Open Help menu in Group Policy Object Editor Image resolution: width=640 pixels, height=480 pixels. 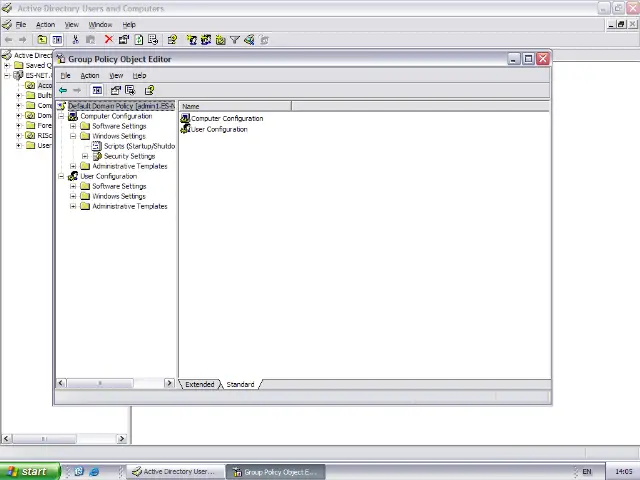[x=139, y=76]
